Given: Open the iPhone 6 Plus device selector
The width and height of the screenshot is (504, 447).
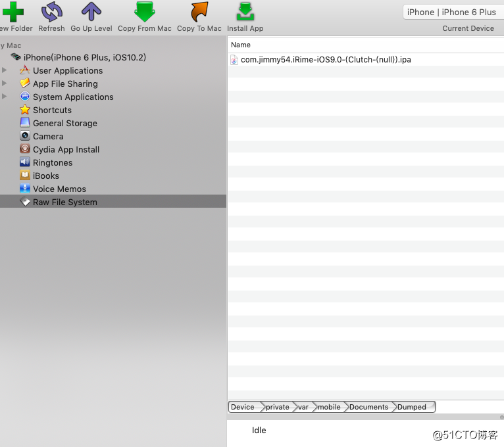Looking at the screenshot, I should click(x=453, y=12).
